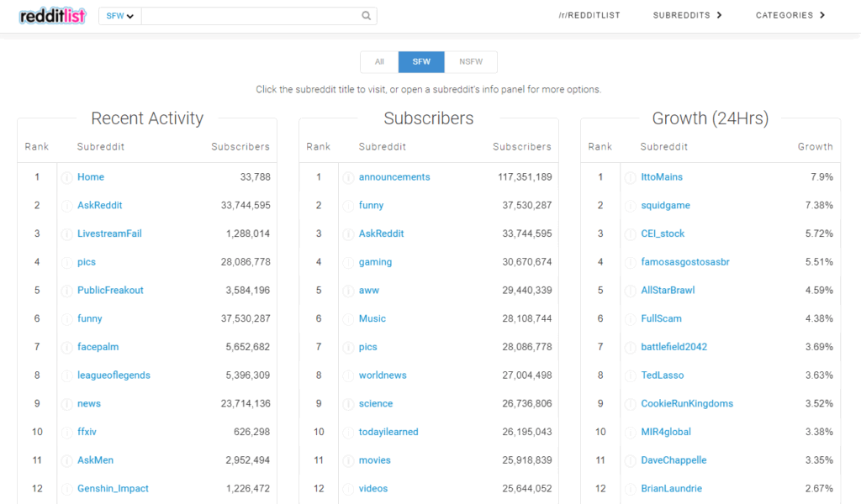This screenshot has width=861, height=504.
Task: Switch to the NSFW filter tab
Action: 471,62
